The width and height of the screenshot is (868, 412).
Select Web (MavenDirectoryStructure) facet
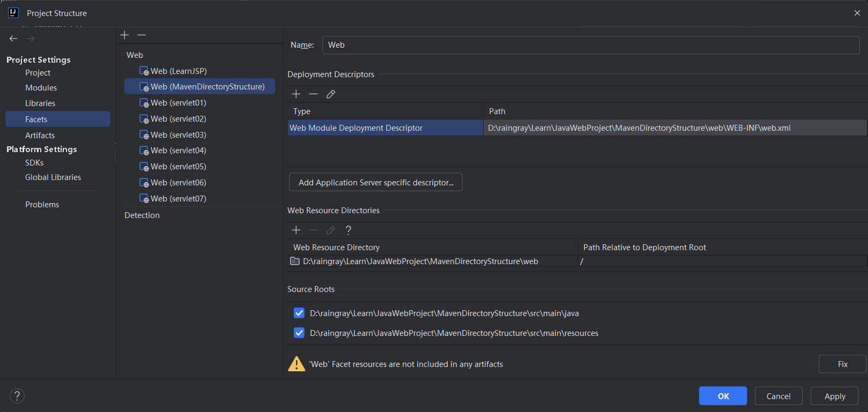click(x=200, y=87)
